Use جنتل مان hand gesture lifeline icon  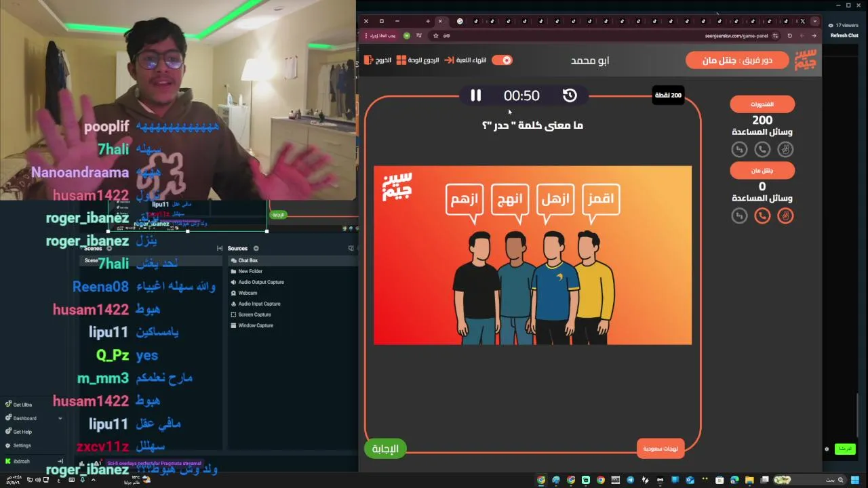pyautogui.click(x=785, y=216)
